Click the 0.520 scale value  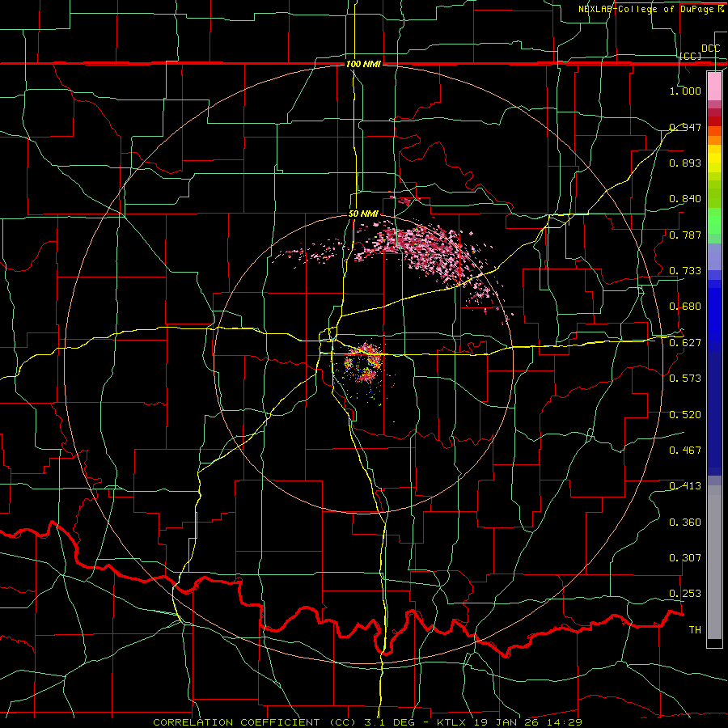click(x=685, y=415)
